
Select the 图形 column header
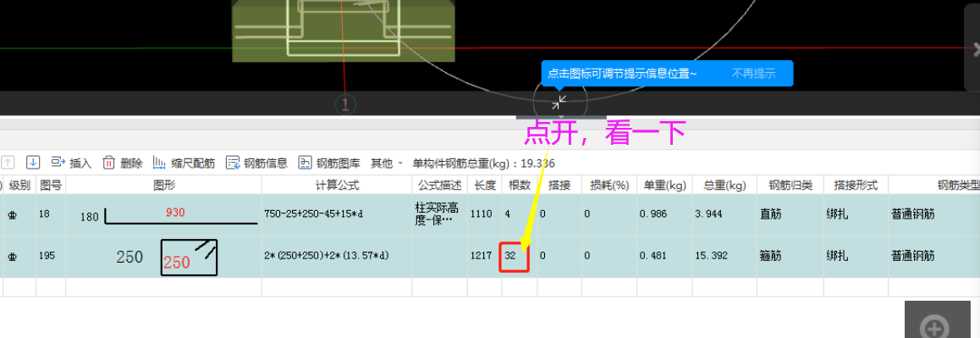click(163, 185)
